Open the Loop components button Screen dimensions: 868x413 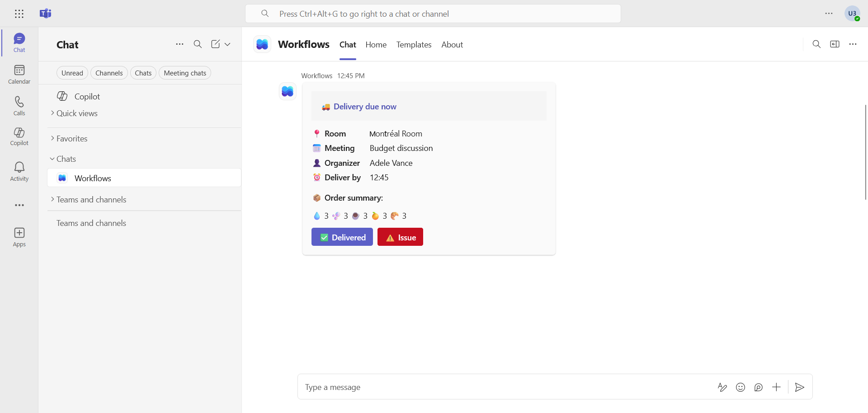click(759, 387)
